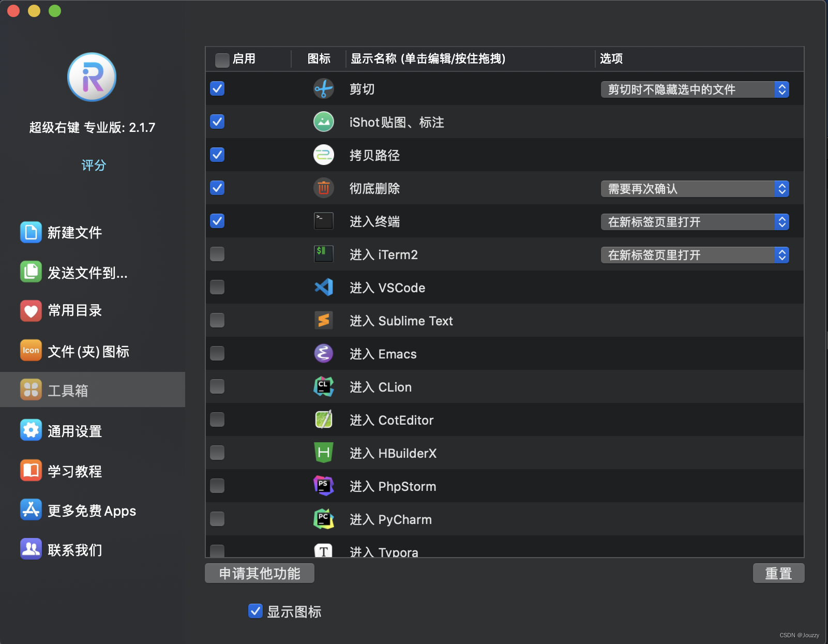Click the Emacs icon
This screenshot has height=644, width=828.
click(x=324, y=353)
